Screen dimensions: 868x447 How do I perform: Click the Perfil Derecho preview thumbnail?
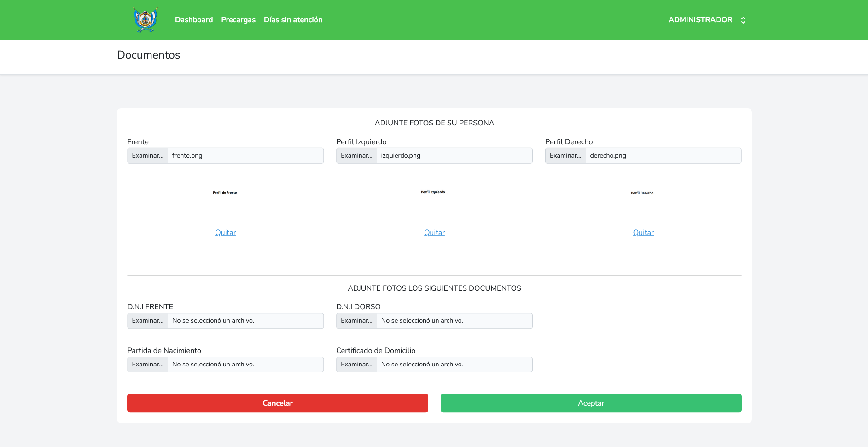[642, 193]
